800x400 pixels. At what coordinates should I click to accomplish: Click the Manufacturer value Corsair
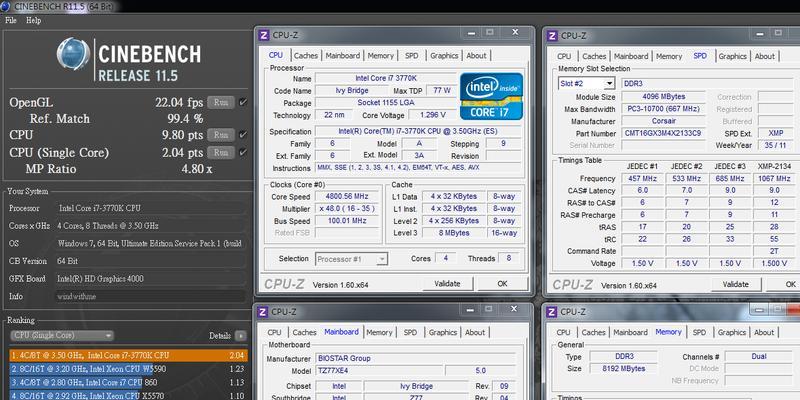point(663,121)
